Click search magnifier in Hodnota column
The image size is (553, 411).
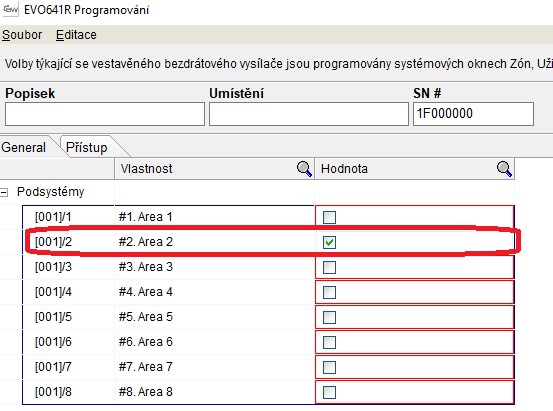(x=504, y=169)
